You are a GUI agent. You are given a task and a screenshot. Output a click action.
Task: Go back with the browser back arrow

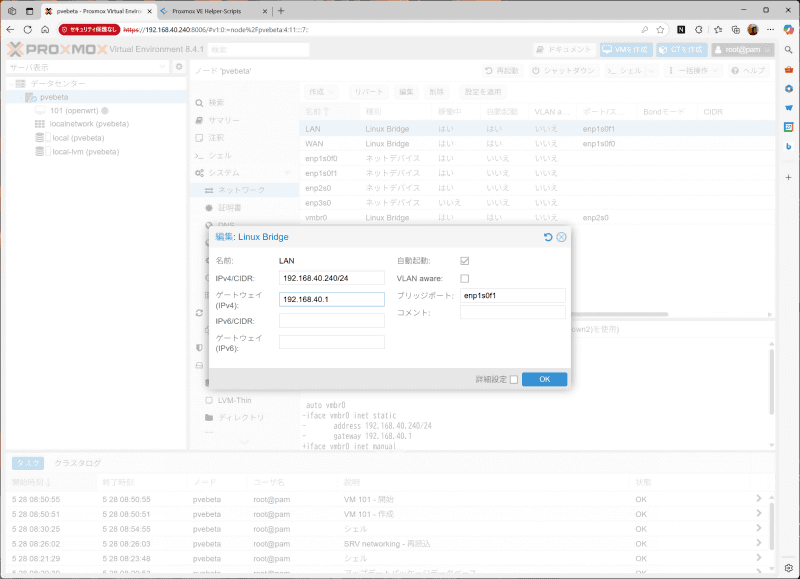(10, 30)
